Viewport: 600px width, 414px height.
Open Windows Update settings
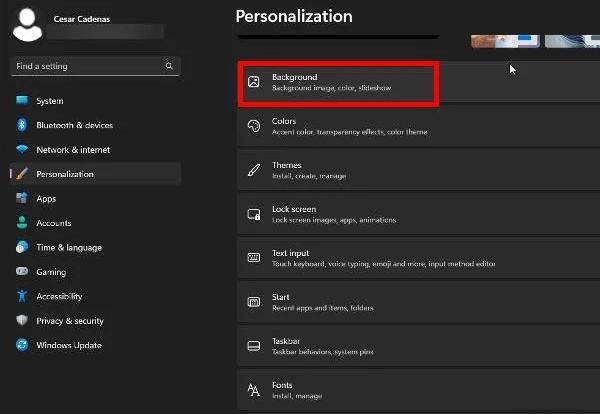(95, 345)
